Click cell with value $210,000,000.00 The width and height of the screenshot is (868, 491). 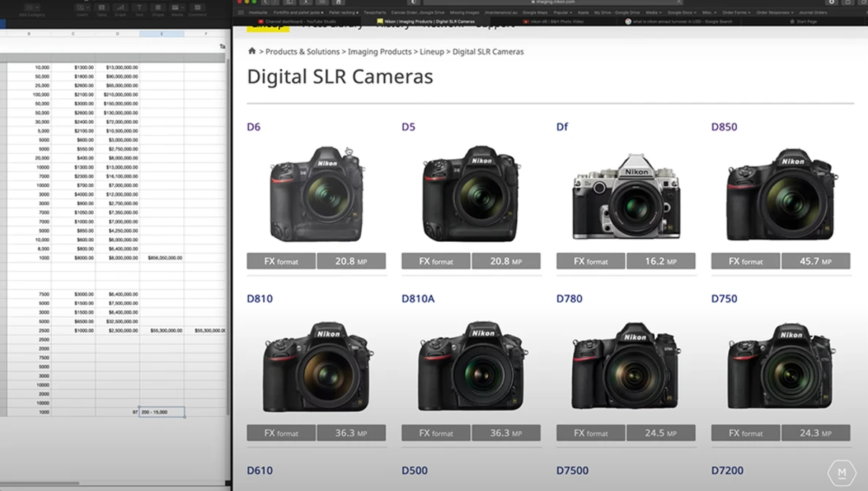click(117, 95)
